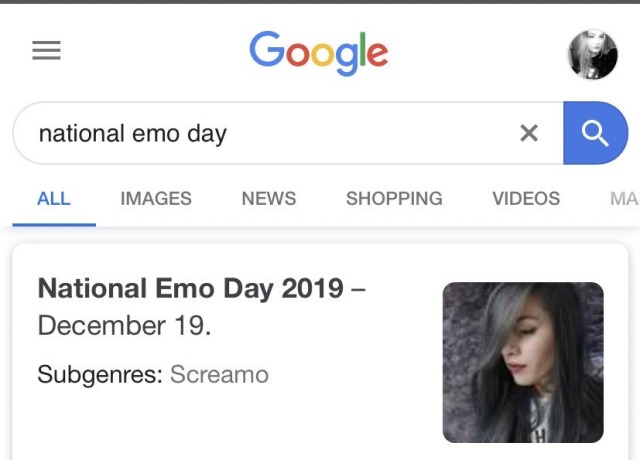Clear the search query with X
Viewport: 640px width, 460px height.
[529, 133]
